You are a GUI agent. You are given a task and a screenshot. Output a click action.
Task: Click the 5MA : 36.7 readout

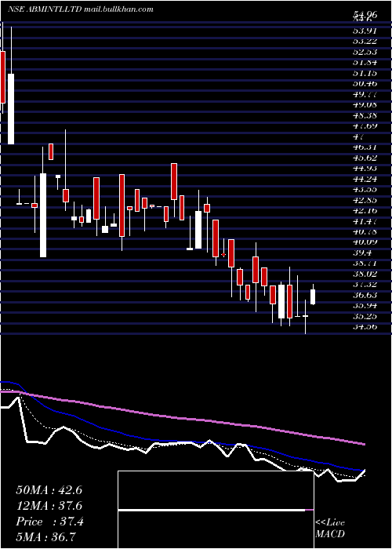coord(45,536)
